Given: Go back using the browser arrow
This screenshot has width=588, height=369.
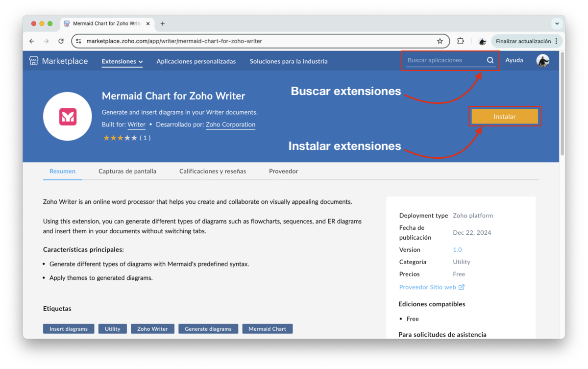Looking at the screenshot, I should 32,41.
